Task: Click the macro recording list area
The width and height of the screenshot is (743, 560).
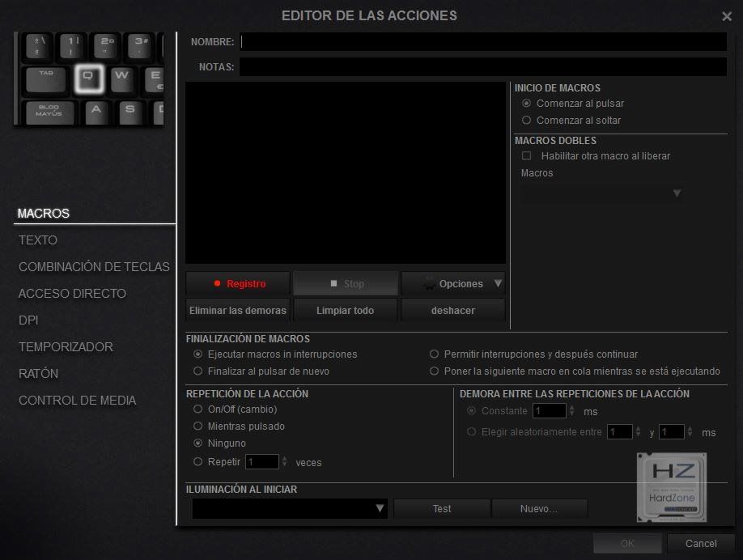Action: pos(346,172)
